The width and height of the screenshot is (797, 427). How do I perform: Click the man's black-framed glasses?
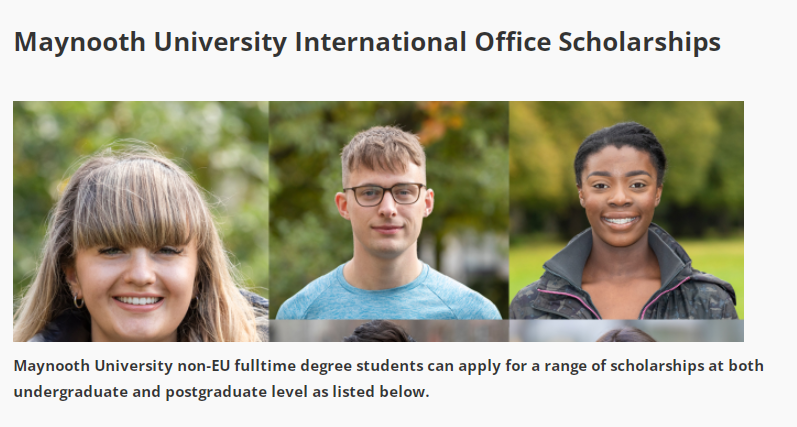point(384,194)
